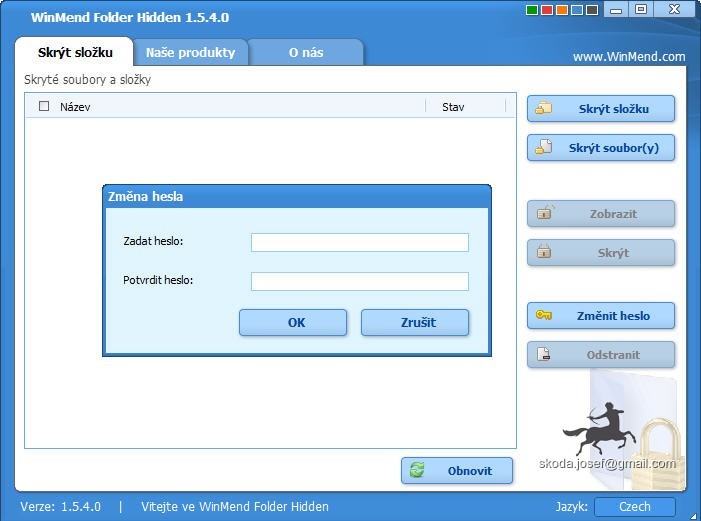Viewport: 701px width, 521px height.
Task: Select the red theme color swatch
Action: point(547,10)
